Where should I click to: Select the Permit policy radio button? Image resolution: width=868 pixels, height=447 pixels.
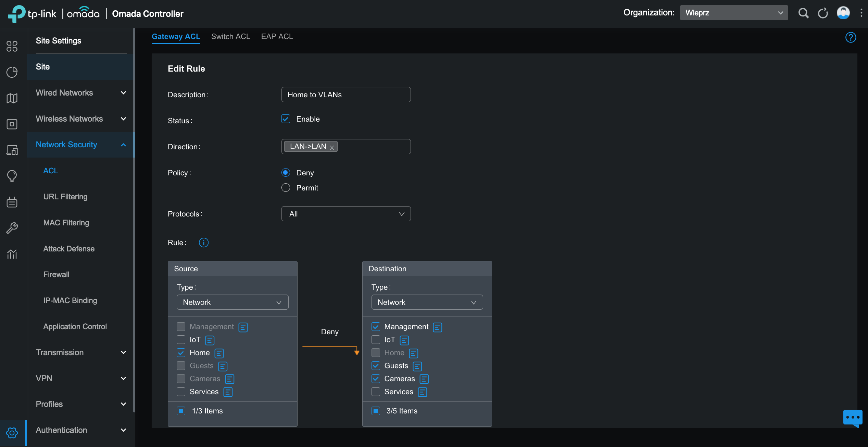pos(285,187)
